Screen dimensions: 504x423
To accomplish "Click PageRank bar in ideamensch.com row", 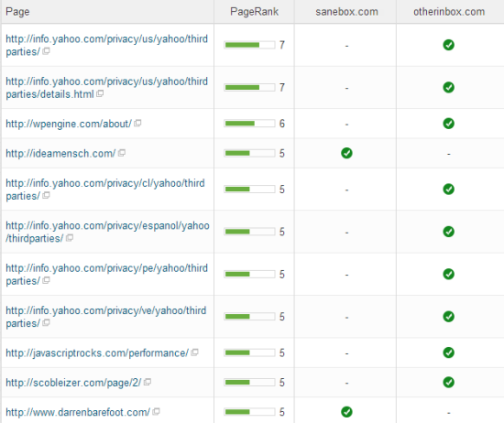I will pyautogui.click(x=249, y=153).
